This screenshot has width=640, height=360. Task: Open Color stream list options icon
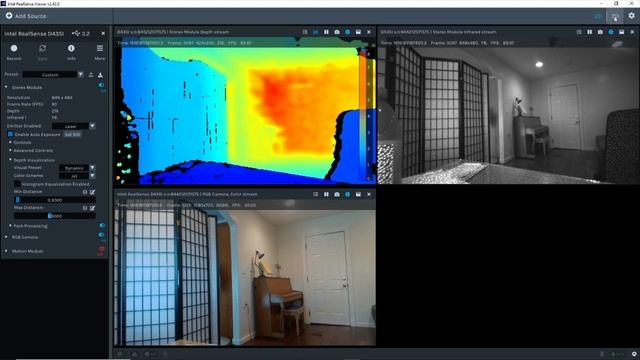point(316,194)
